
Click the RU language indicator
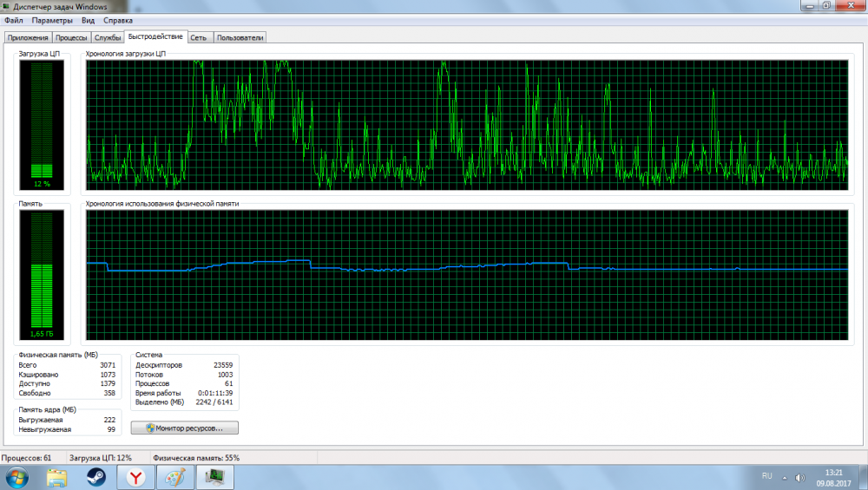tap(766, 476)
